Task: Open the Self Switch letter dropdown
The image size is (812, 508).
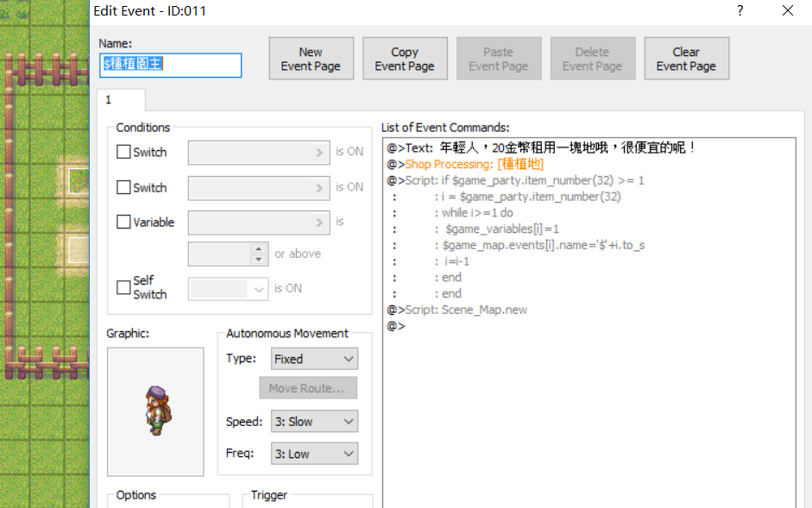Action: pyautogui.click(x=229, y=289)
